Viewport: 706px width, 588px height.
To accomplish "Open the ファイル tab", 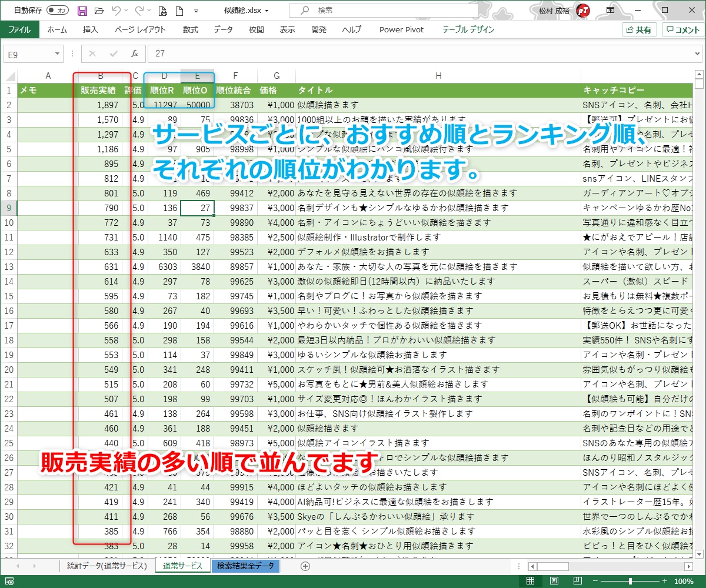I will click(x=19, y=29).
